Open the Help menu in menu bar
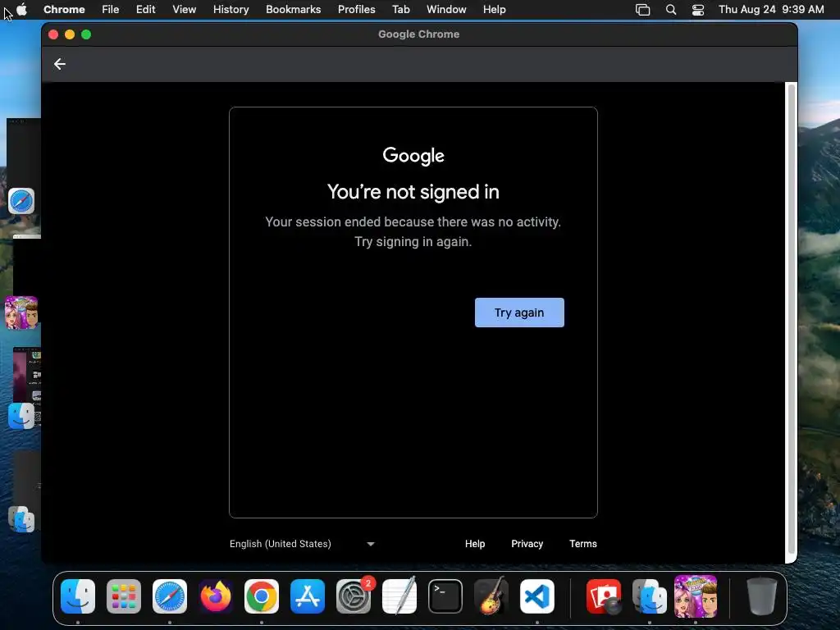This screenshot has width=840, height=630. pyautogui.click(x=494, y=10)
